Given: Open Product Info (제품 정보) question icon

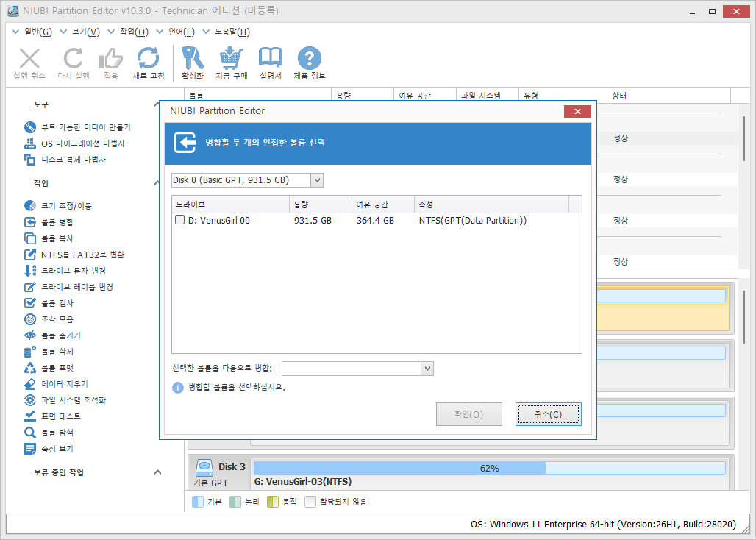Looking at the screenshot, I should 310,59.
